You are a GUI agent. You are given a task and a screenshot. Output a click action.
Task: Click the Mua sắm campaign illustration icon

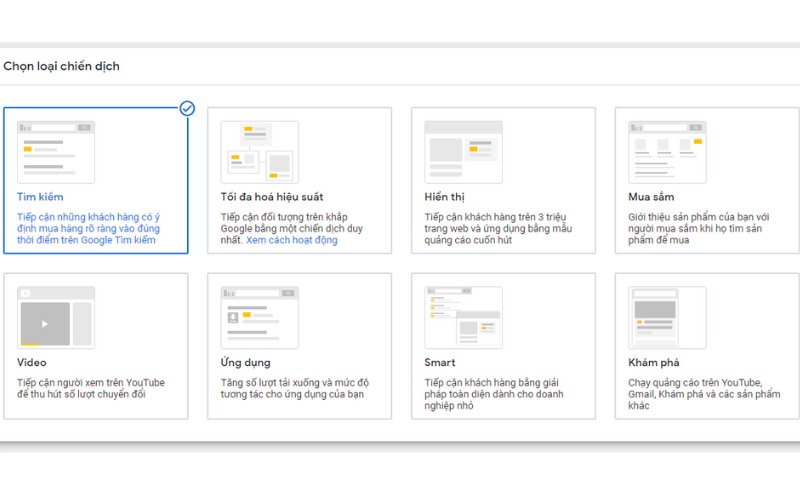(667, 152)
